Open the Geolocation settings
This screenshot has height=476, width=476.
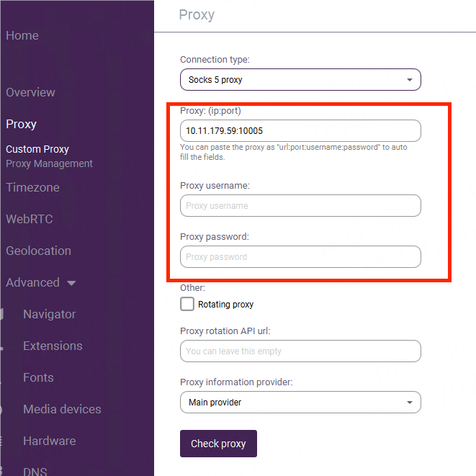[38, 251]
